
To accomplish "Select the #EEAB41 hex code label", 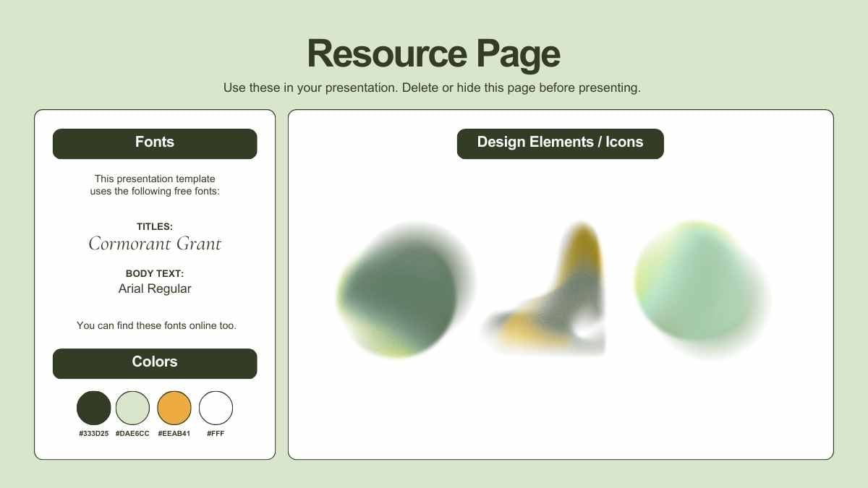I will (x=174, y=434).
